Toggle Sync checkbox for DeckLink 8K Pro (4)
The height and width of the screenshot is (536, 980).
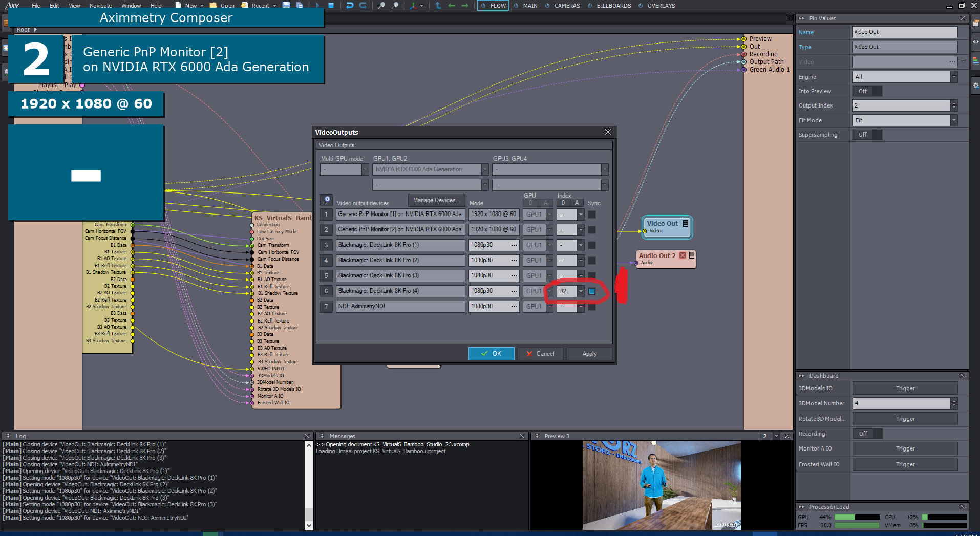(x=592, y=291)
